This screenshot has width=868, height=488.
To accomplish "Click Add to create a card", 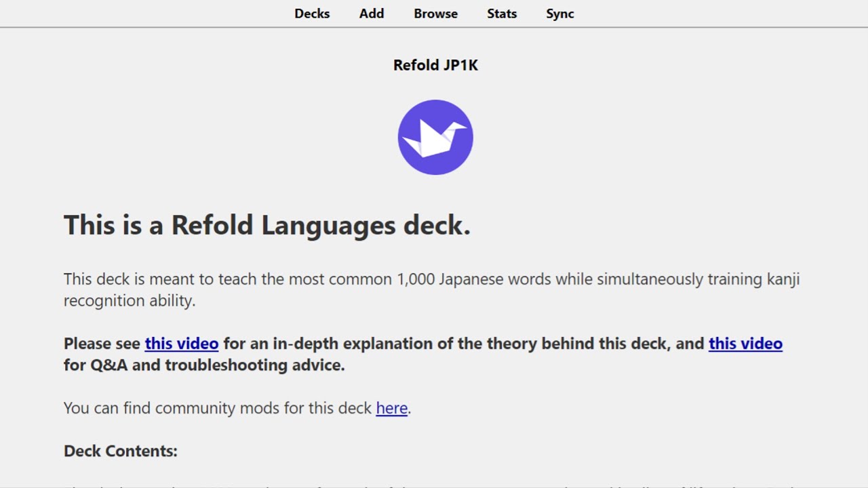I will point(372,14).
